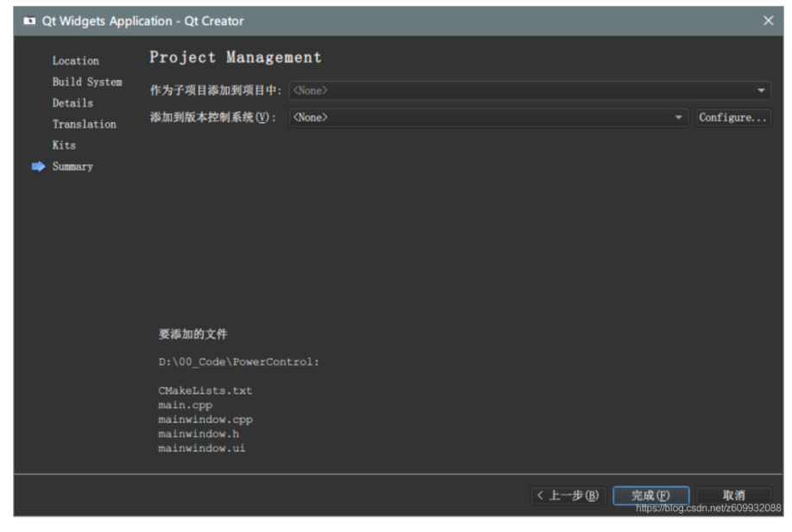Switch to the Translation step
This screenshot has width=792, height=532.
[84, 123]
